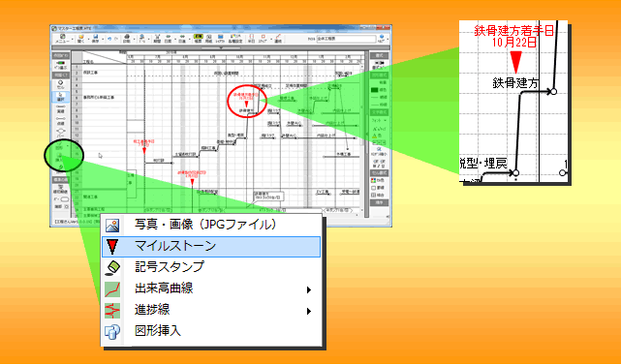
Task: Click the 記号スタンプ stamp icon
Action: 112,267
